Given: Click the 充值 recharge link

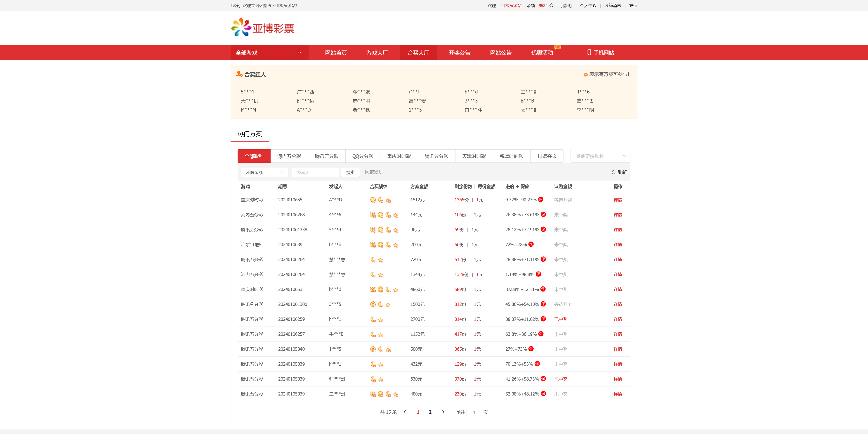Looking at the screenshot, I should coord(633,5).
